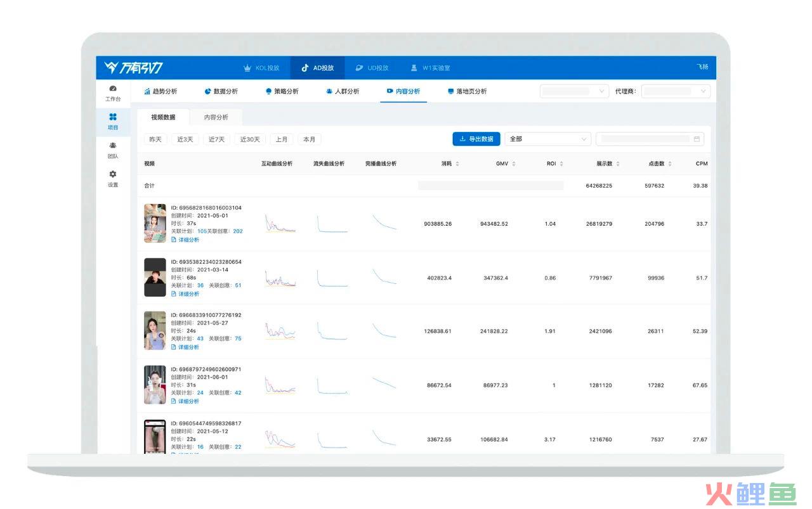Open 流失曲线 chart of first video row
This screenshot has height=509, width=812.
tap(332, 224)
